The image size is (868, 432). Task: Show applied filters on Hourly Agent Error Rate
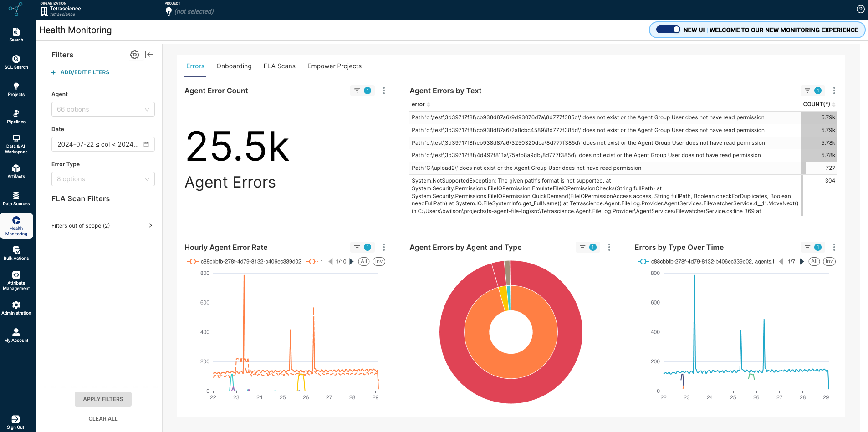[x=363, y=247]
